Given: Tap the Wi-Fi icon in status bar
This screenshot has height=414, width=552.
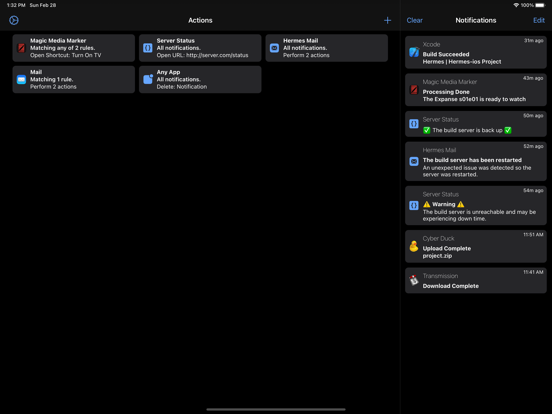Looking at the screenshot, I should (516, 5).
